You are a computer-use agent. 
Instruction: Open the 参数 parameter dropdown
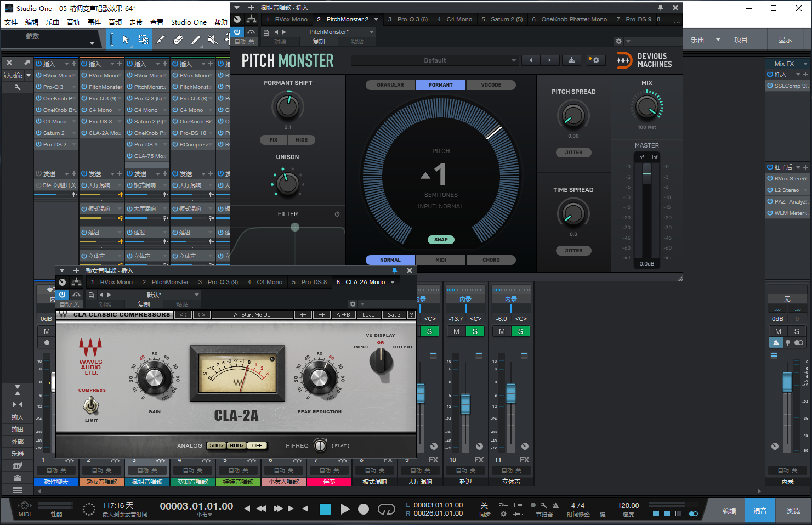click(x=92, y=43)
